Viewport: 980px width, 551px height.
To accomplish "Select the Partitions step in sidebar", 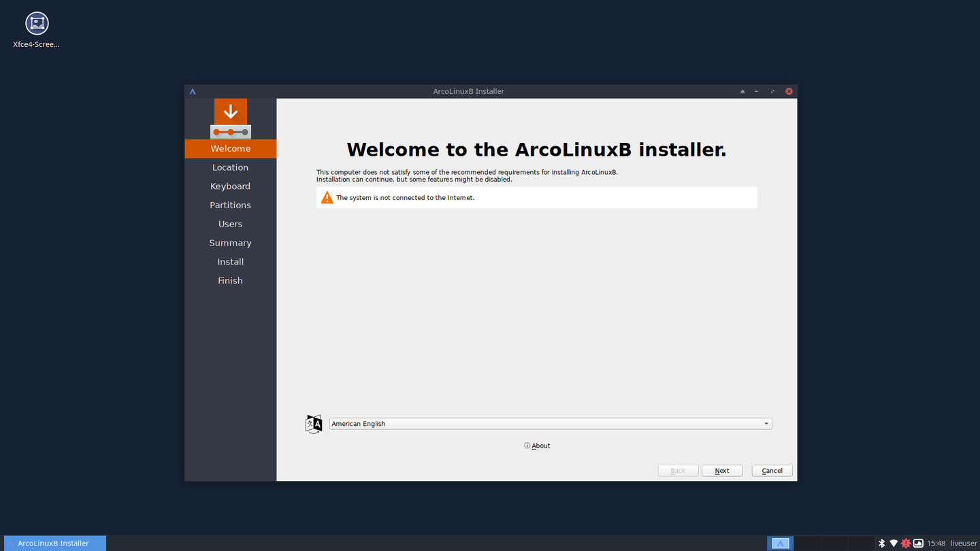I will [x=231, y=205].
